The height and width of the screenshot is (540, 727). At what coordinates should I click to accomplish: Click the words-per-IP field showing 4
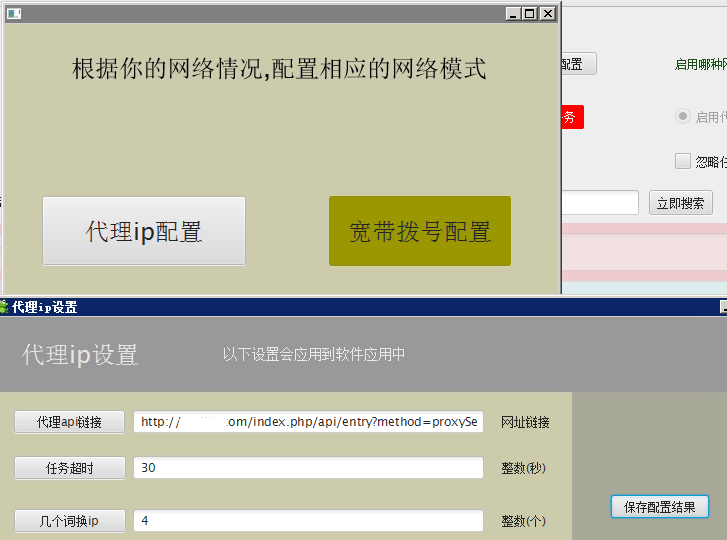point(308,521)
